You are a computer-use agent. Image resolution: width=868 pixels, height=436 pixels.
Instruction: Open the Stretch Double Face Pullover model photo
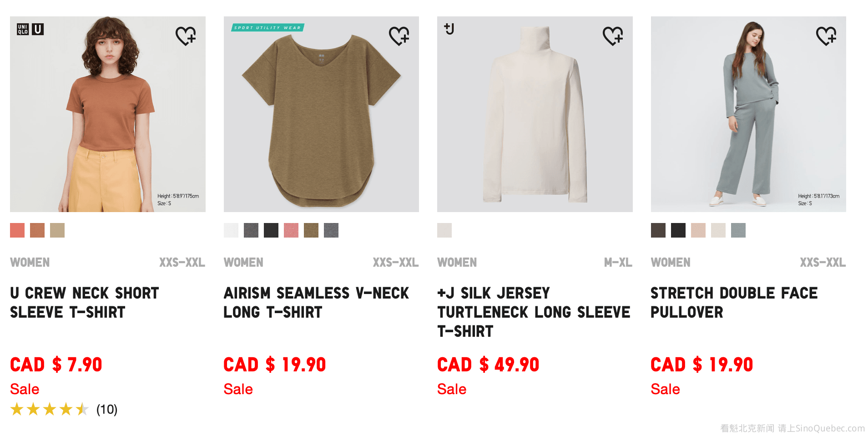pos(748,114)
